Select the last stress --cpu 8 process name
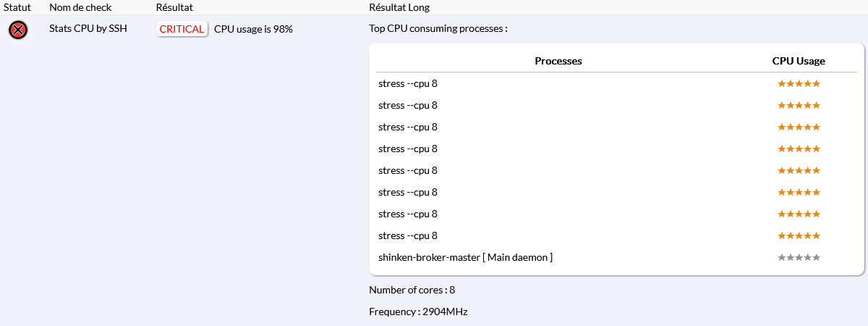Viewport: 868px width, 326px height. 408,235
